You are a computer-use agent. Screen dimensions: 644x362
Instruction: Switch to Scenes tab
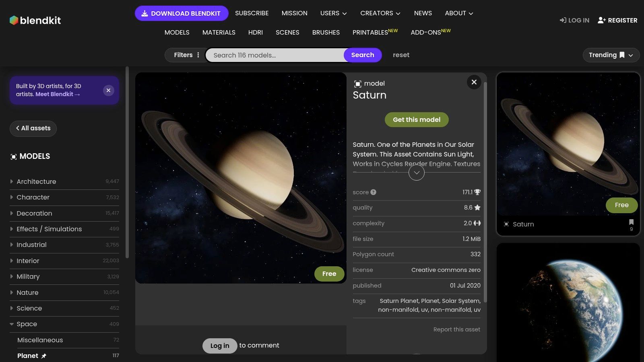pyautogui.click(x=287, y=33)
